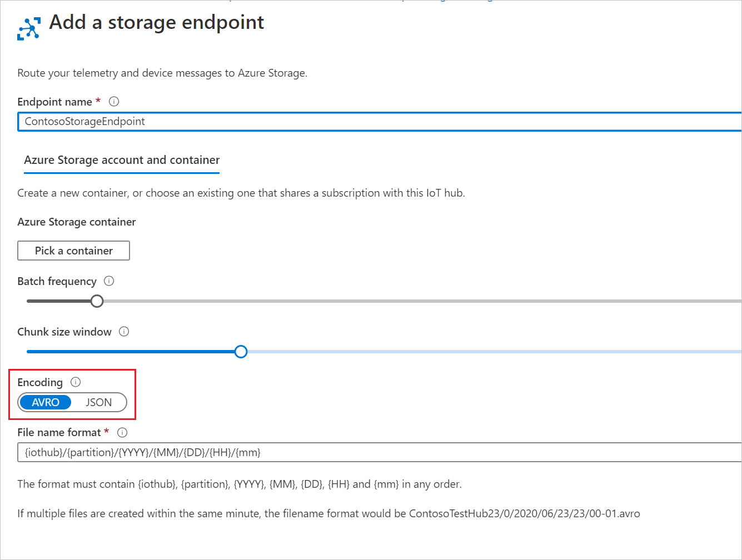Click Pick a container to choose storage
Screen dimensions: 742x560
pos(73,250)
